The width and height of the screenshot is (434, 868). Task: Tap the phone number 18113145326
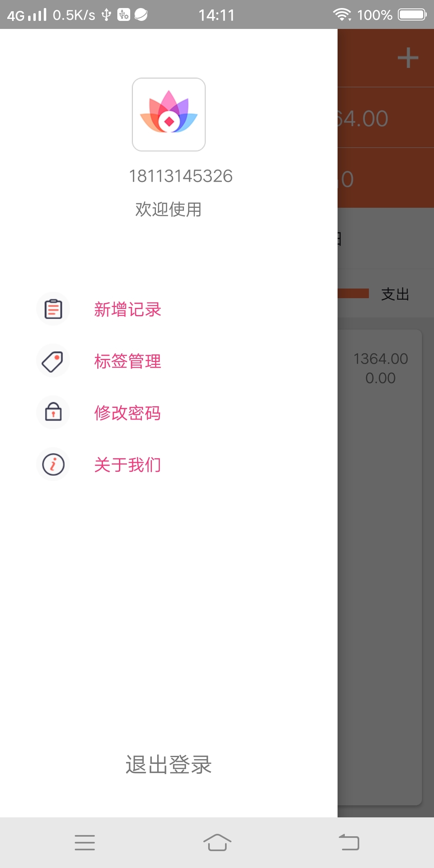coord(180,176)
